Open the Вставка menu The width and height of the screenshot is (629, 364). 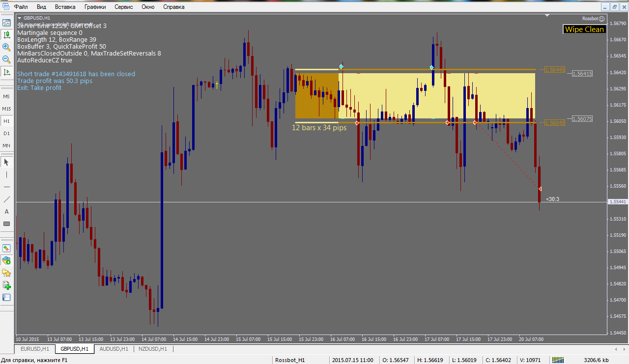[x=65, y=7]
